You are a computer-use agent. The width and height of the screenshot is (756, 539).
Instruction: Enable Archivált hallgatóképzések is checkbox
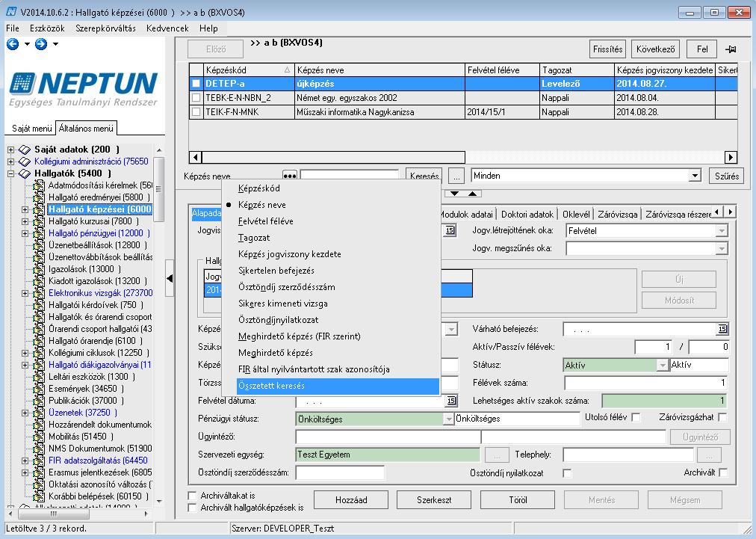(193, 508)
